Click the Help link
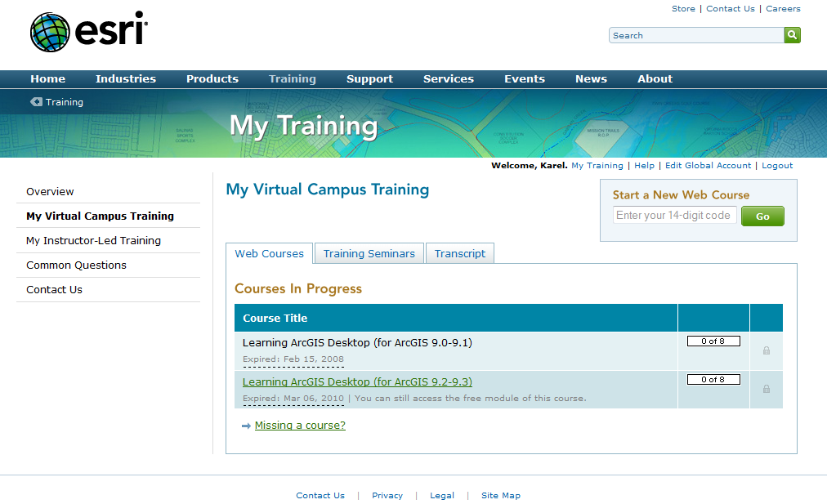 click(644, 166)
